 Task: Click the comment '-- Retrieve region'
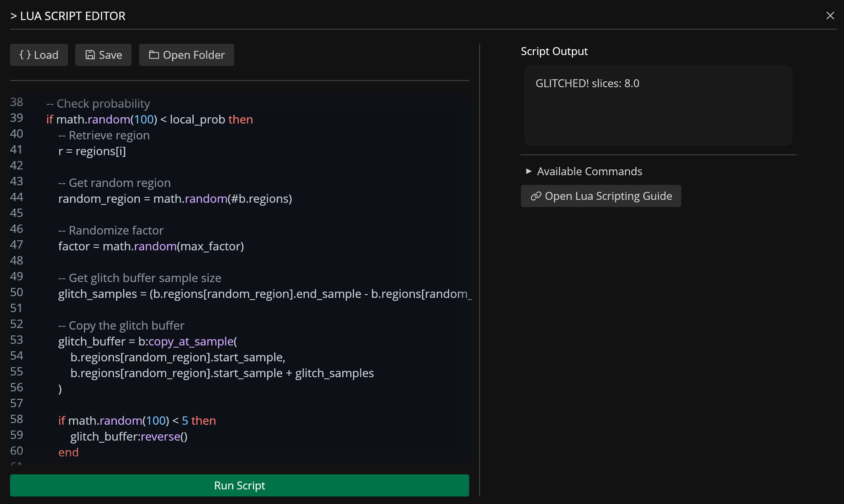click(104, 135)
